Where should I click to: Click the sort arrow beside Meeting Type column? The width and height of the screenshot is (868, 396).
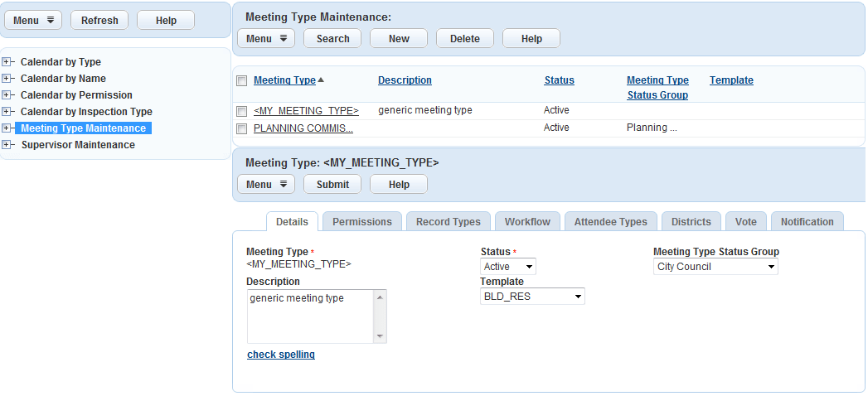pyautogui.click(x=321, y=80)
